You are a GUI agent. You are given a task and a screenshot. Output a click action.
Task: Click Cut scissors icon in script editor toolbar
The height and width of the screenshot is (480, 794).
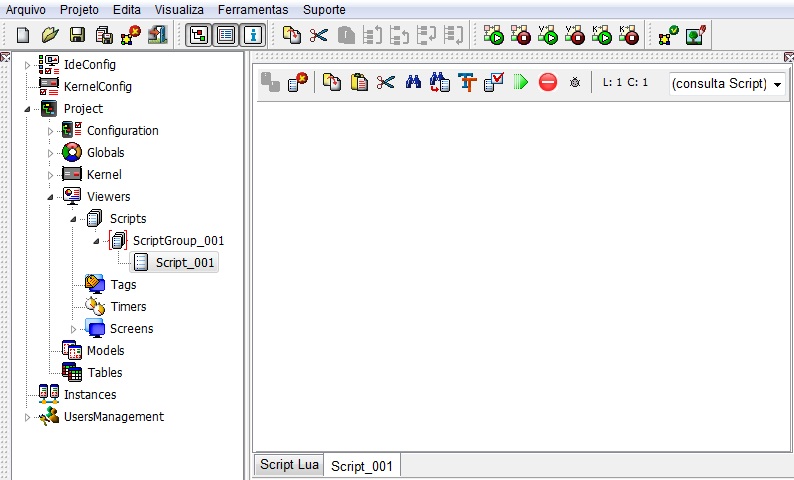tap(385, 82)
